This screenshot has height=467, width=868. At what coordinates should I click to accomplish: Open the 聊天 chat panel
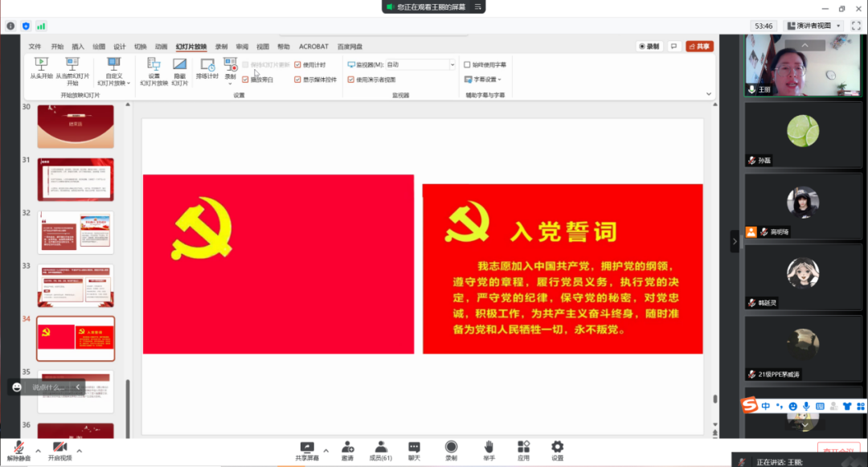(x=414, y=448)
